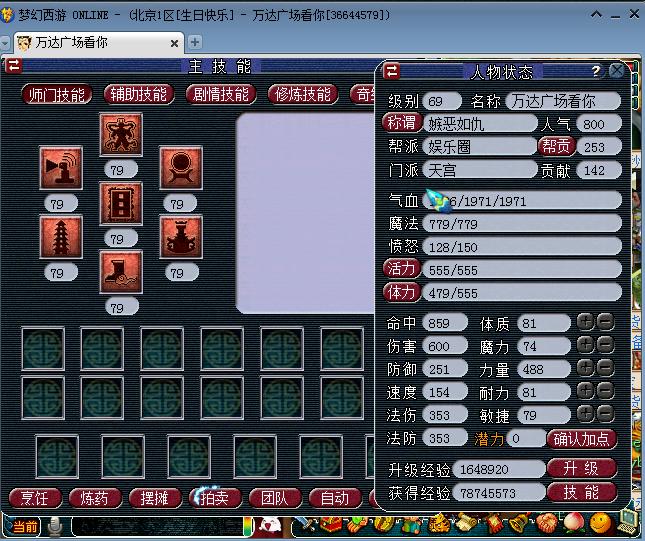Click the 当前 chat channel button
Image resolution: width=645 pixels, height=541 pixels.
(23, 526)
